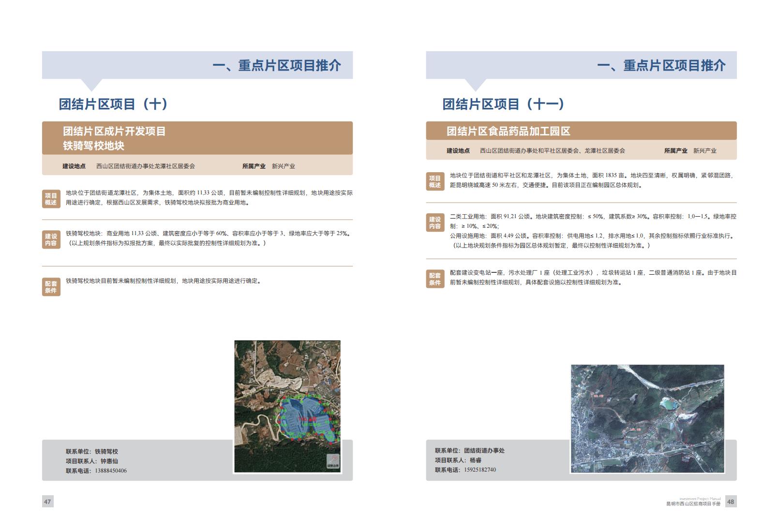Screen dimensions: 779x532
Task: Click the line starting 地块位于团结街道龙潭社区
Action: (209, 192)
